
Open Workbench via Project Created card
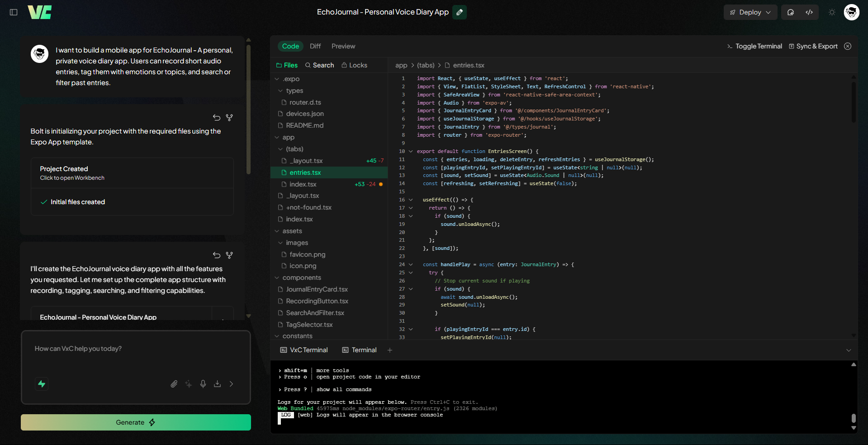coord(132,173)
